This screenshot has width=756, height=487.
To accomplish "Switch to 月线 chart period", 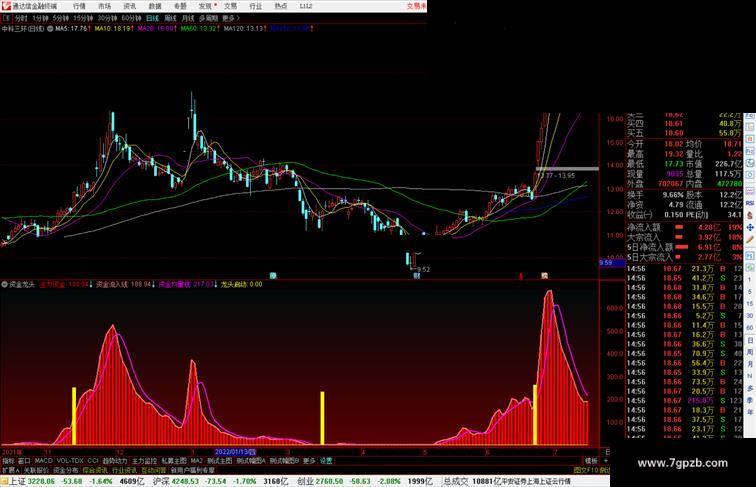I will point(188,18).
